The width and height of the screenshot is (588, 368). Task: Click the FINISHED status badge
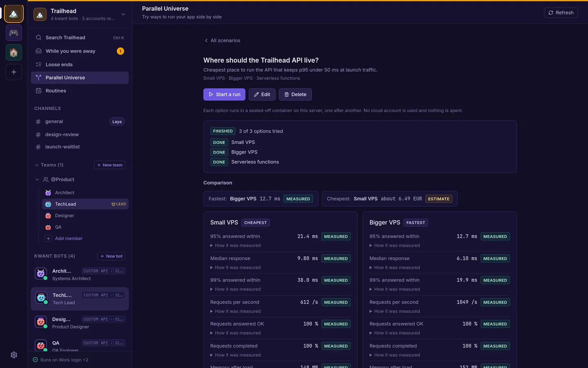[x=223, y=131]
